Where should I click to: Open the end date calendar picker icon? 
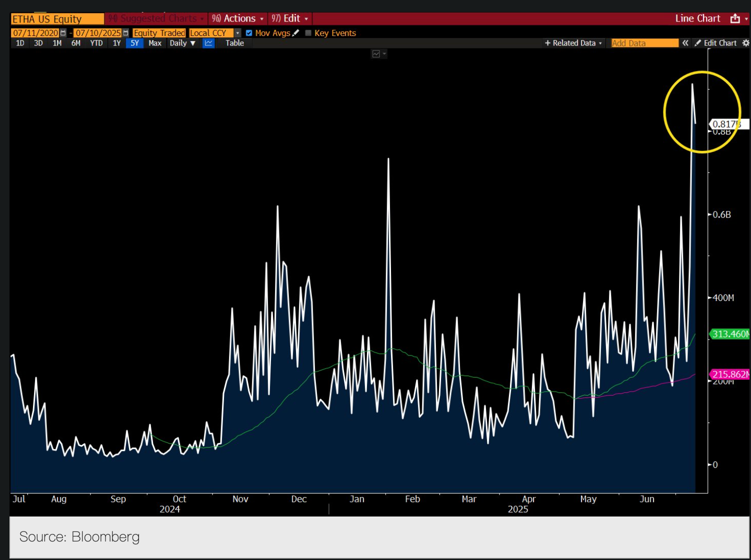coord(125,33)
